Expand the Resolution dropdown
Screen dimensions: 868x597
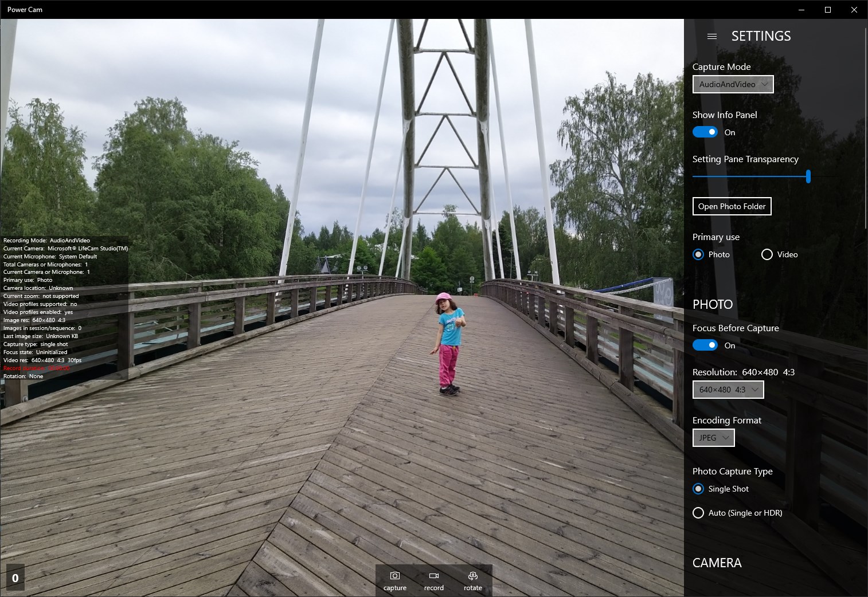click(728, 390)
